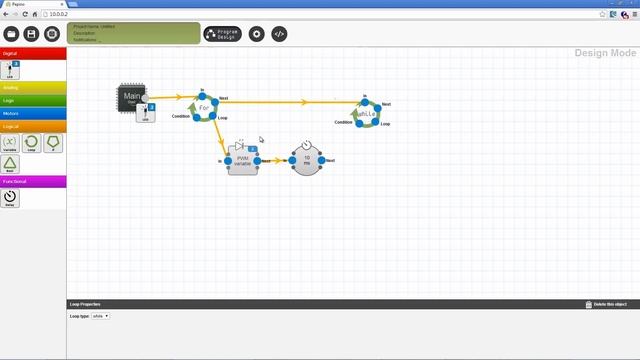Click 10 ms delay block's In connector
Viewport: 640px width, 360px height.
click(x=292, y=160)
